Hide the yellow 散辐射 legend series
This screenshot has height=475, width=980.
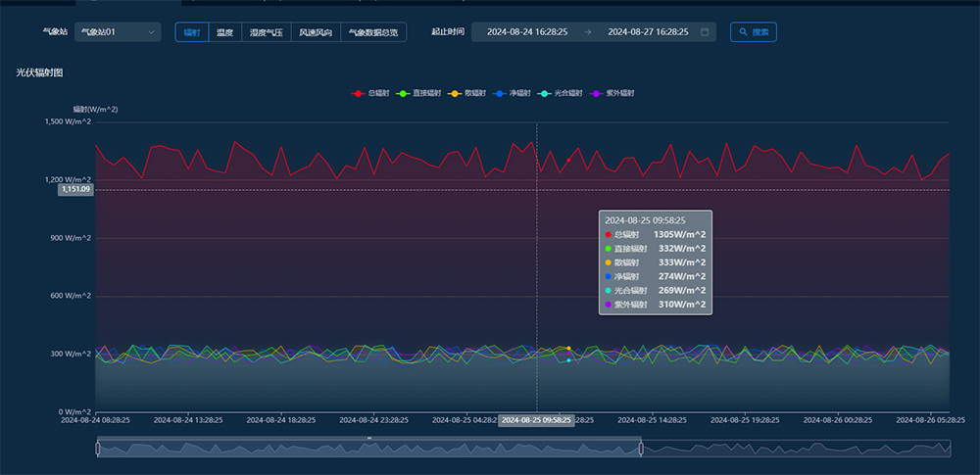point(467,93)
